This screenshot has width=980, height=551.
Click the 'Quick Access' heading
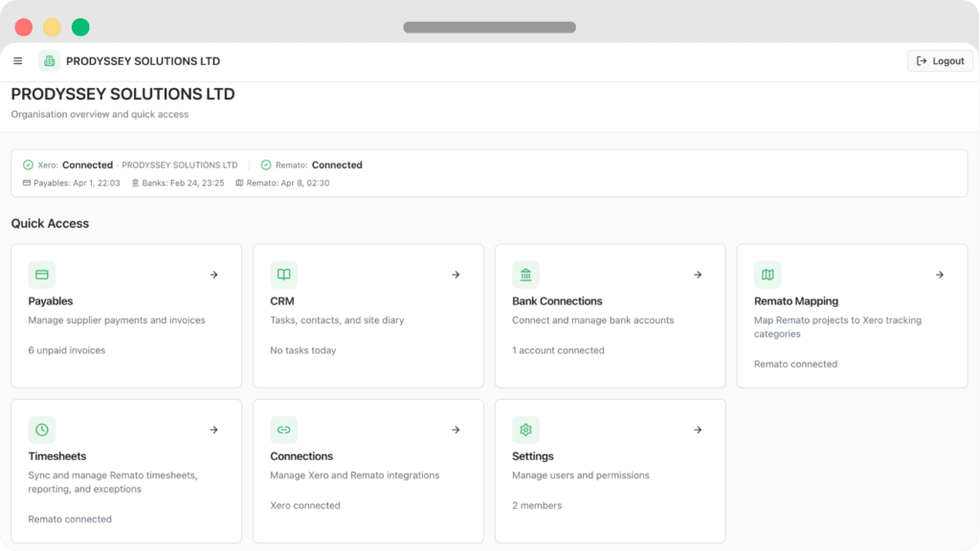[x=50, y=224]
